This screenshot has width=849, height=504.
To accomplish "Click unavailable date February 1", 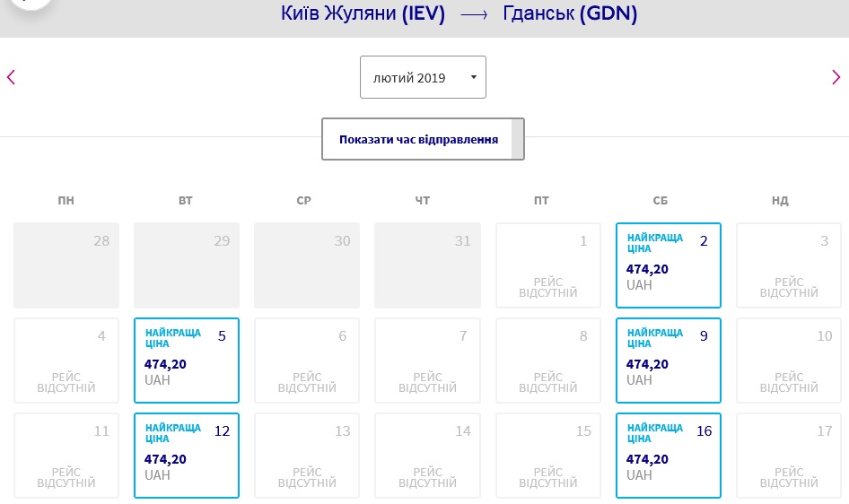I will click(x=548, y=265).
